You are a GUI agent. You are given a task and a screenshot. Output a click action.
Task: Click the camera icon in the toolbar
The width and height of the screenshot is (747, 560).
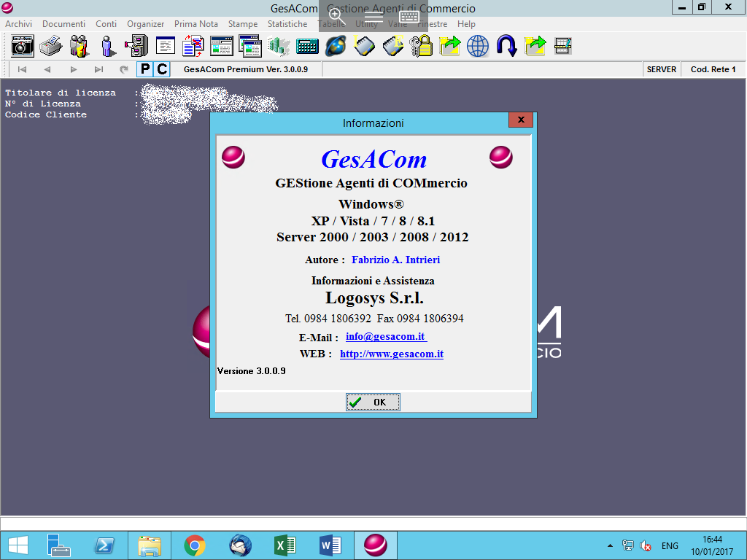coord(23,46)
